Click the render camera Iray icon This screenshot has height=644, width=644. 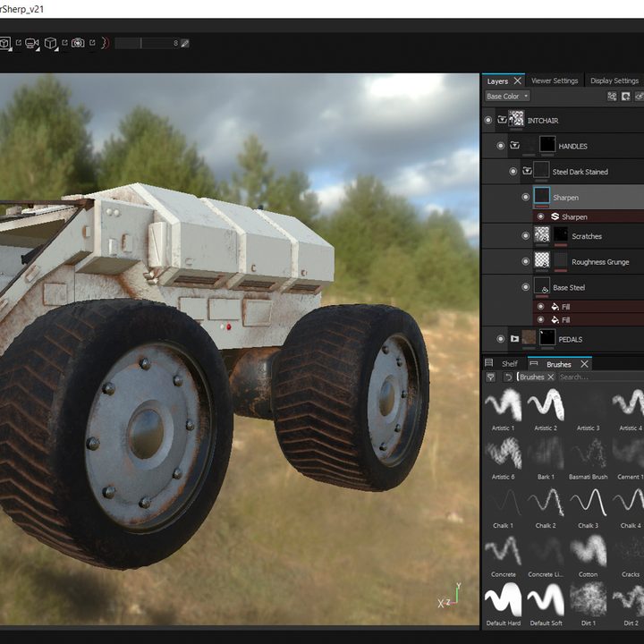tap(78, 43)
